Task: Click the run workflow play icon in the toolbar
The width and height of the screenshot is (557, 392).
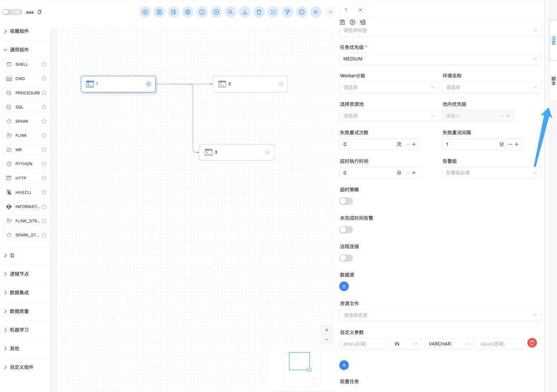Action: pyautogui.click(x=145, y=12)
